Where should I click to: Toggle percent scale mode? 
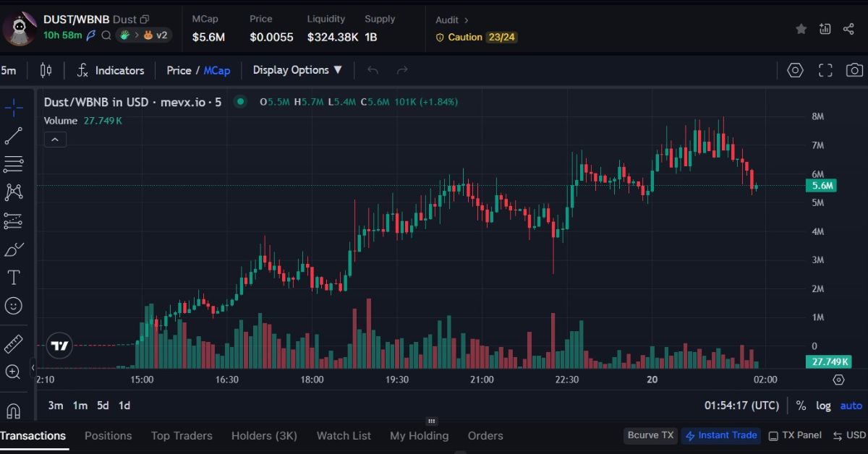coord(801,406)
